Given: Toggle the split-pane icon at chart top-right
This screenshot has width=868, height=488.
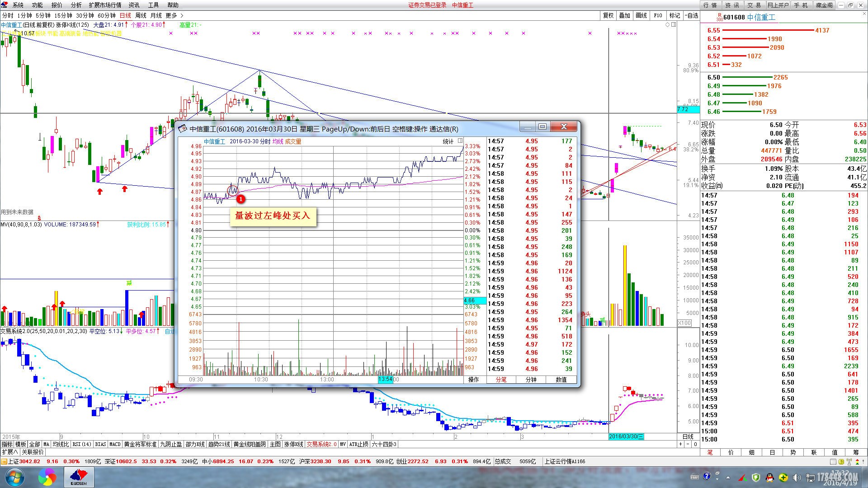Looking at the screenshot, I should (x=674, y=24).
